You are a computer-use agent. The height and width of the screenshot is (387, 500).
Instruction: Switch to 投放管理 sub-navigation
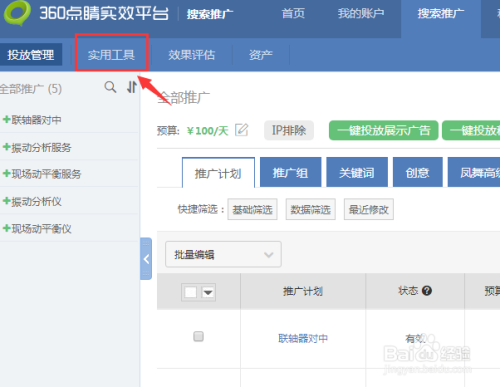click(31, 55)
